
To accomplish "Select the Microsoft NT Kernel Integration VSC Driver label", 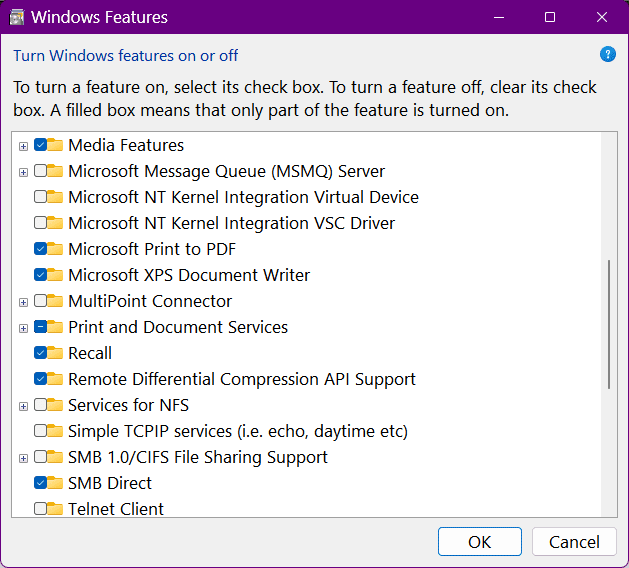I will [231, 223].
